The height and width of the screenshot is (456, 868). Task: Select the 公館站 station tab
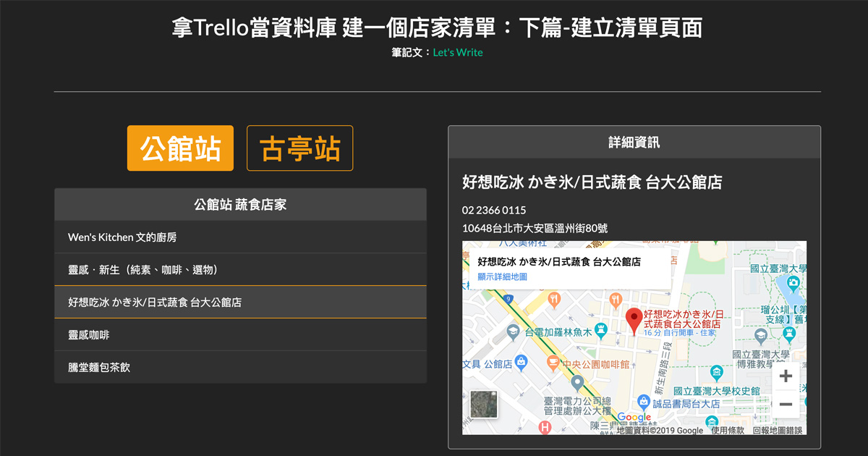point(180,148)
